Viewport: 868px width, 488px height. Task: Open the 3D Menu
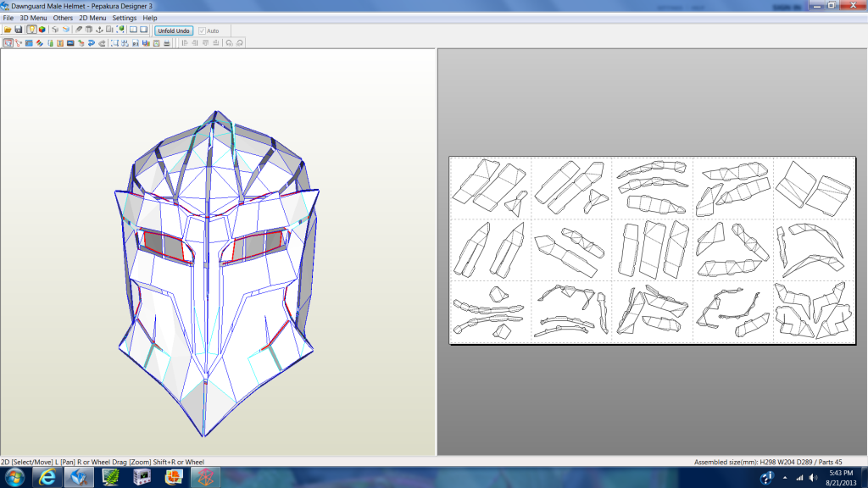click(x=33, y=18)
